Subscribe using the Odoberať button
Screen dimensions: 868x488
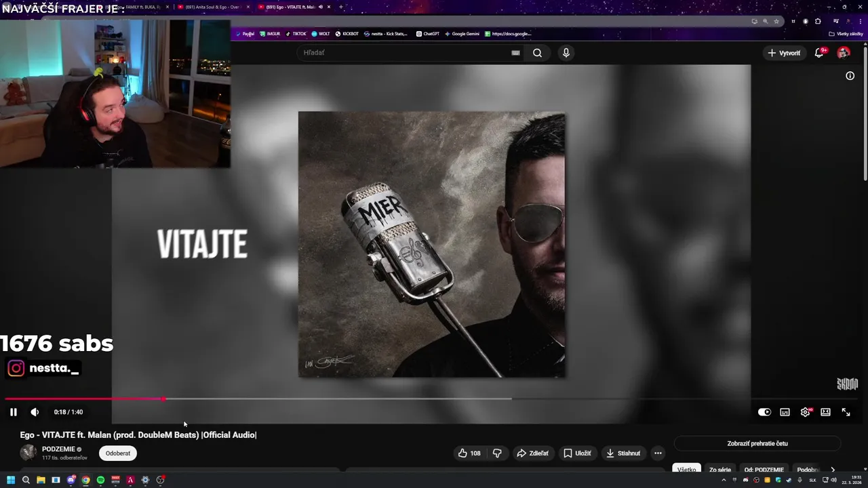coord(118,453)
